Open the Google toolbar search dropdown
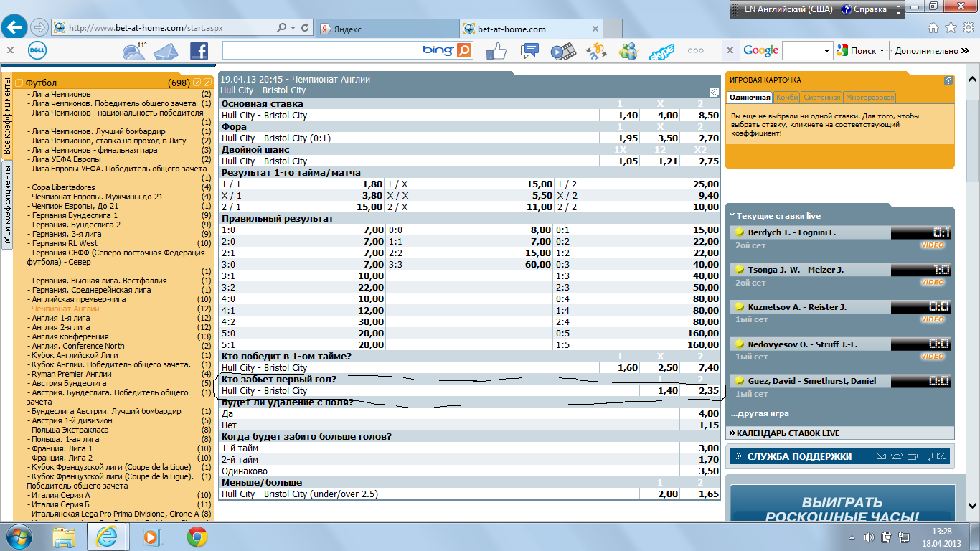Screen dimensions: 980x551 [x=826, y=51]
